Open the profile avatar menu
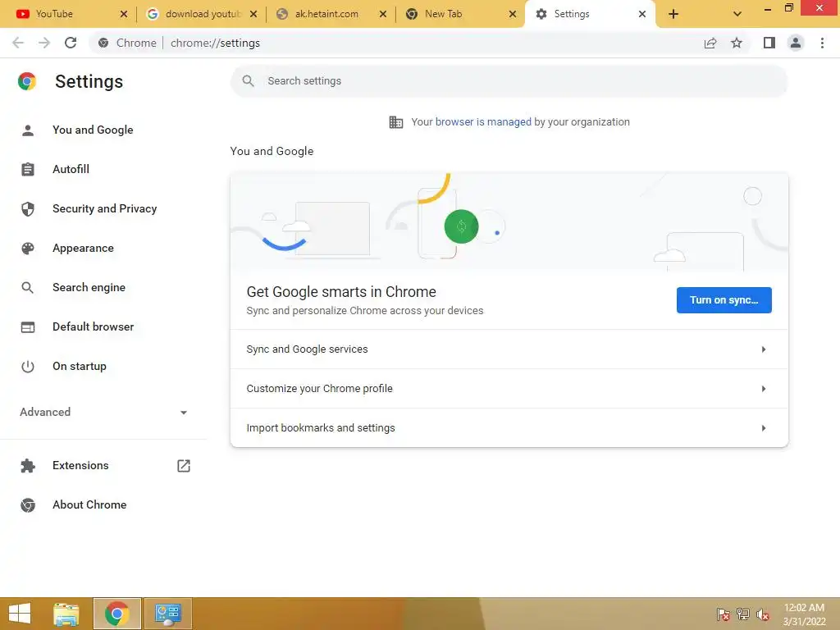Viewport: 840px width, 630px height. [x=796, y=43]
